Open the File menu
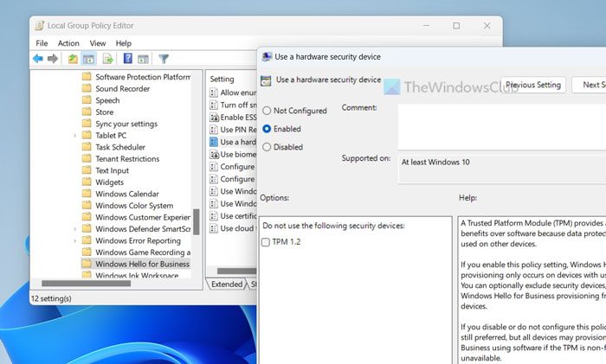Image resolution: width=606 pixels, height=364 pixels. click(42, 43)
